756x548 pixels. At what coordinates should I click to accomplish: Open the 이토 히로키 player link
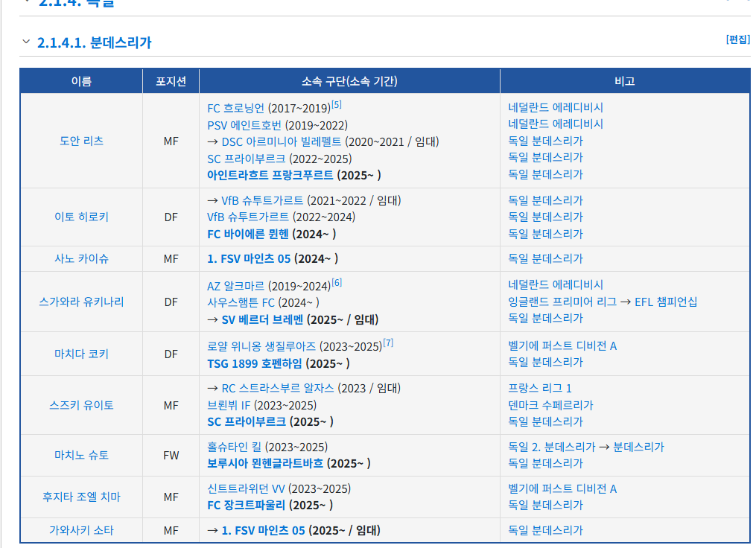pyautogui.click(x=81, y=217)
